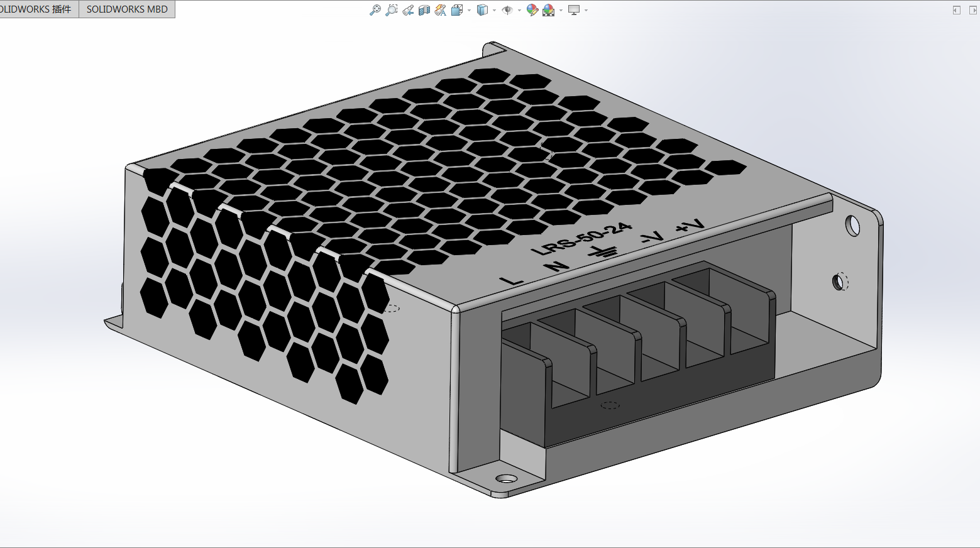
Task: Select the -V marking on the model
Action: [652, 236]
